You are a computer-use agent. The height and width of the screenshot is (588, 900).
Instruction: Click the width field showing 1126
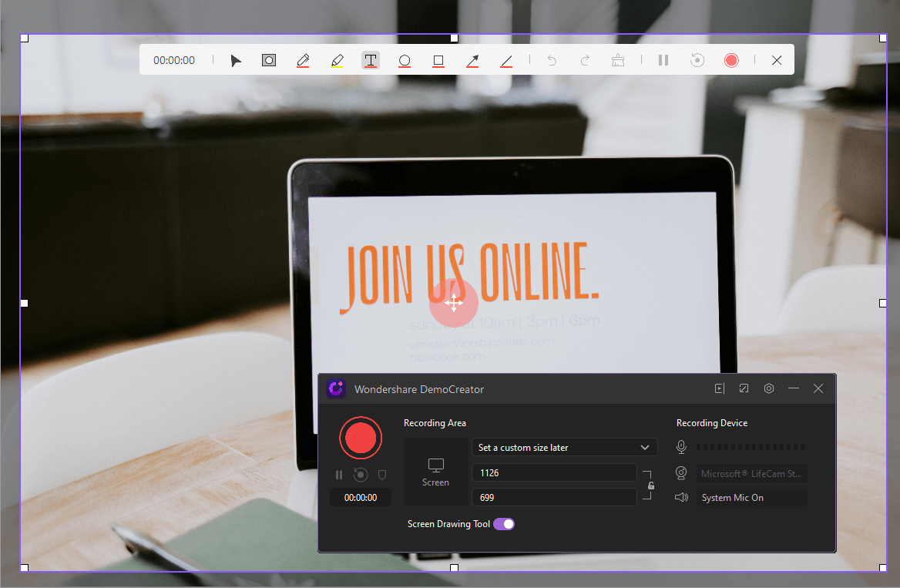click(554, 472)
